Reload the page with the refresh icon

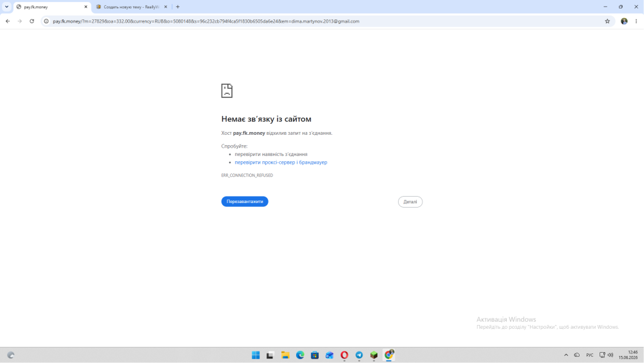[32, 21]
